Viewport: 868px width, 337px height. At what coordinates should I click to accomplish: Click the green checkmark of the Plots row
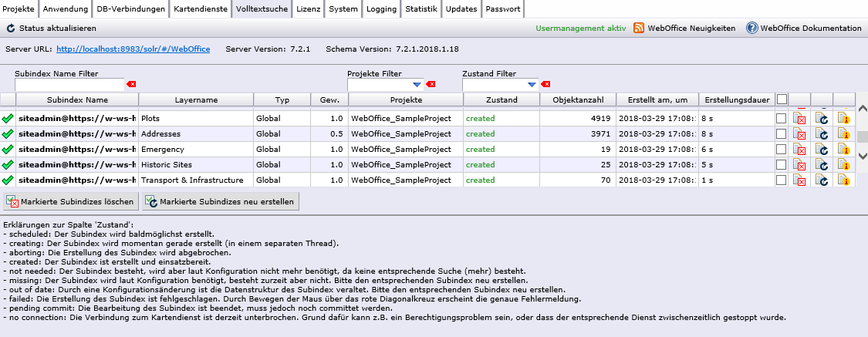click(8, 119)
